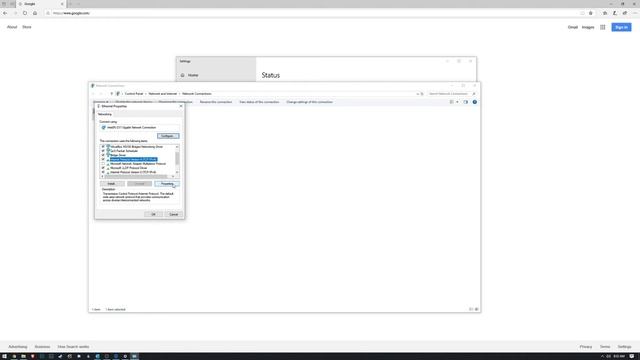Click the vertical scrollbar of the items list
Image resolution: width=640 pixels, height=360 pixels.
(177, 159)
